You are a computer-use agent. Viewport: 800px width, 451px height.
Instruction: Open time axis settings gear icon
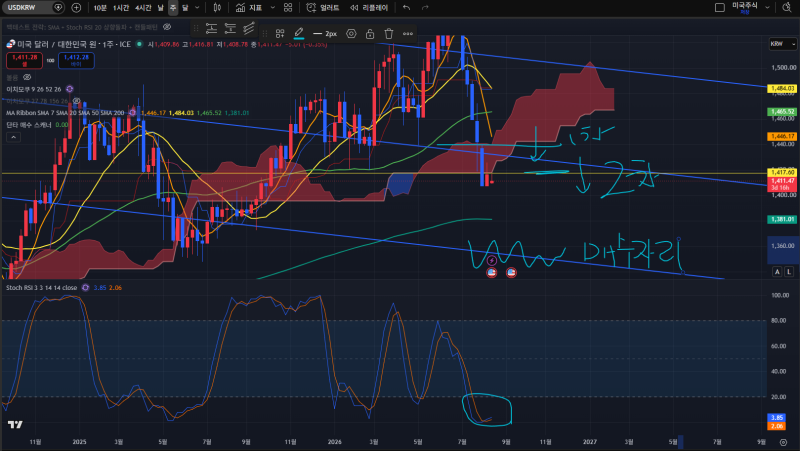(784, 442)
